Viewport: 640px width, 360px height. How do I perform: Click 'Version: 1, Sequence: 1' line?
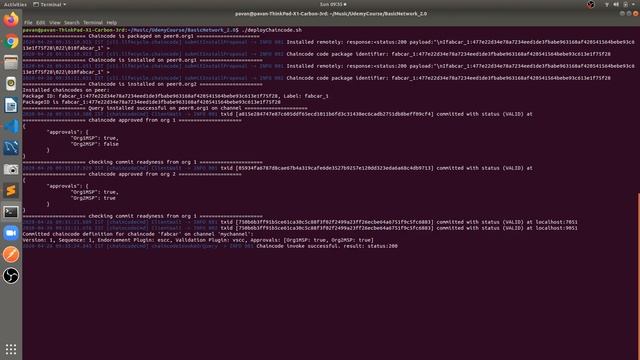point(198,240)
